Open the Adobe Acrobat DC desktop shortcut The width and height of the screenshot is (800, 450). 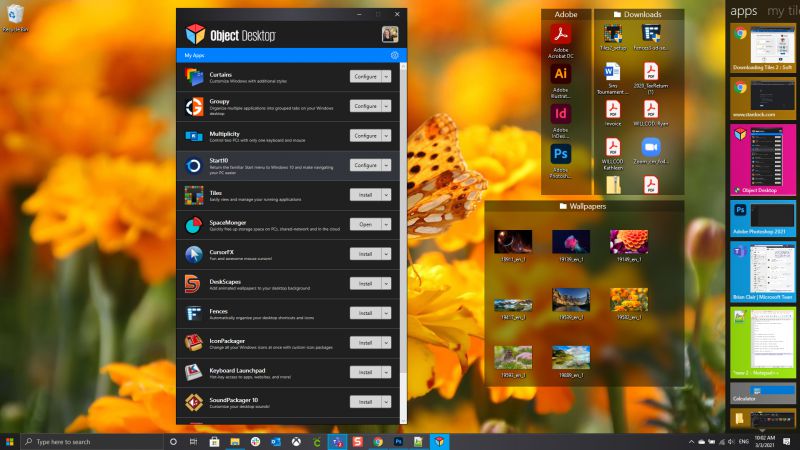[x=561, y=35]
